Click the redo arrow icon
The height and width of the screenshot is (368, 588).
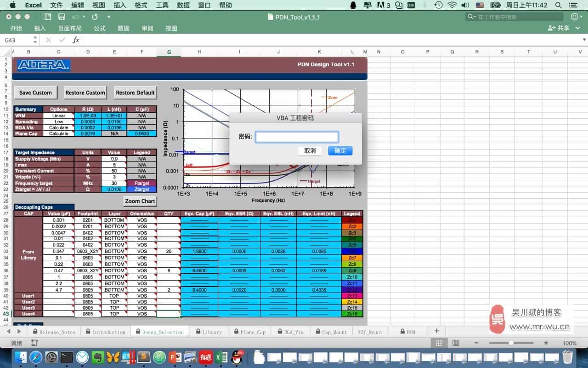click(x=95, y=17)
